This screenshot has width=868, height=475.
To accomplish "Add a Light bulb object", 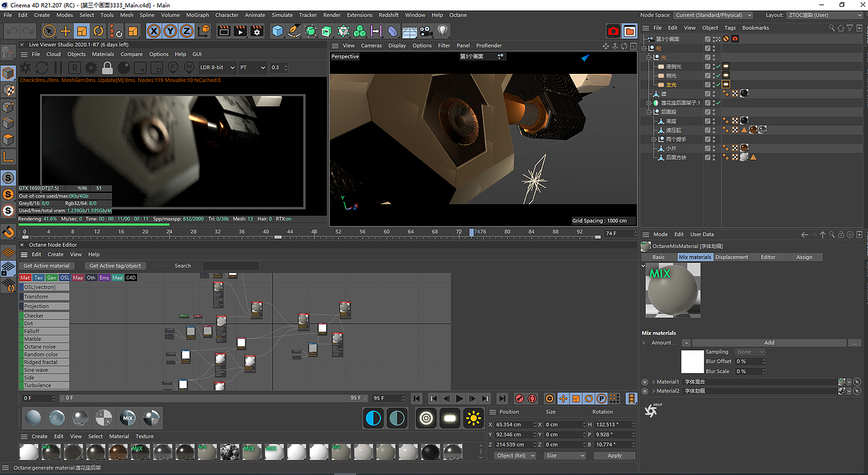I will (x=443, y=30).
